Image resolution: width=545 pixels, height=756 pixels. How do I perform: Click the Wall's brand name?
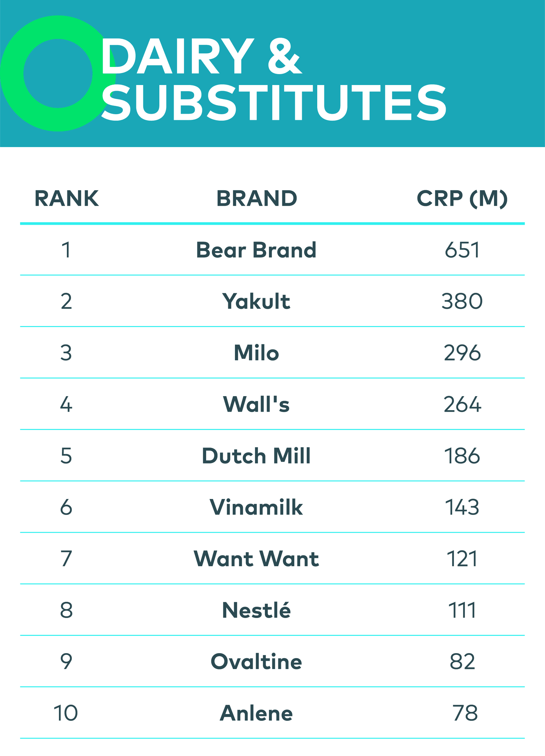[256, 404]
